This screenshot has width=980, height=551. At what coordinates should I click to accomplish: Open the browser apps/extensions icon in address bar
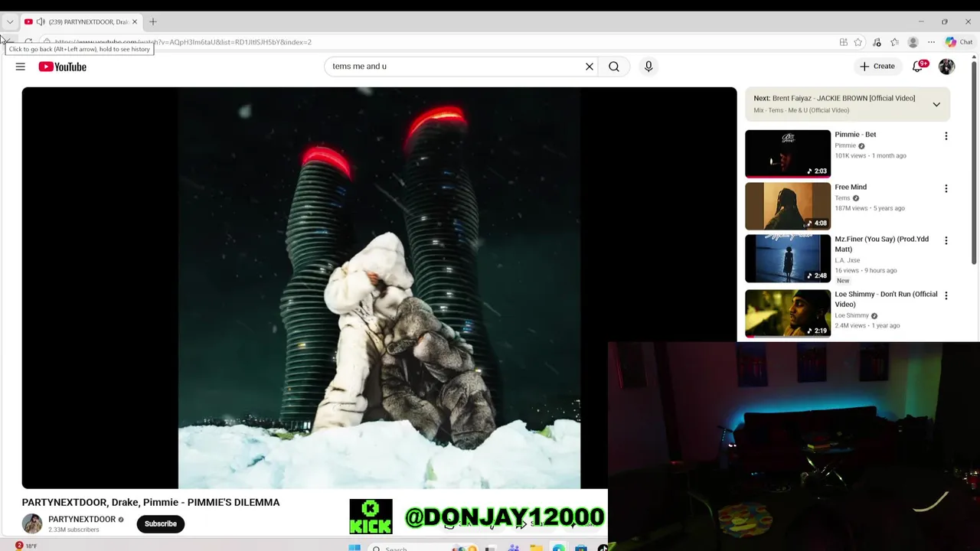843,42
